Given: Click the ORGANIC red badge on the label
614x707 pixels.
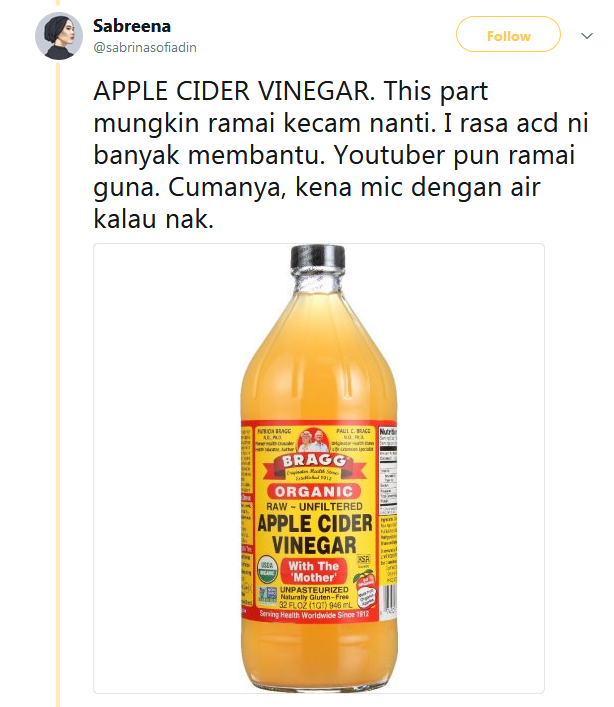Looking at the screenshot, I should (314, 491).
